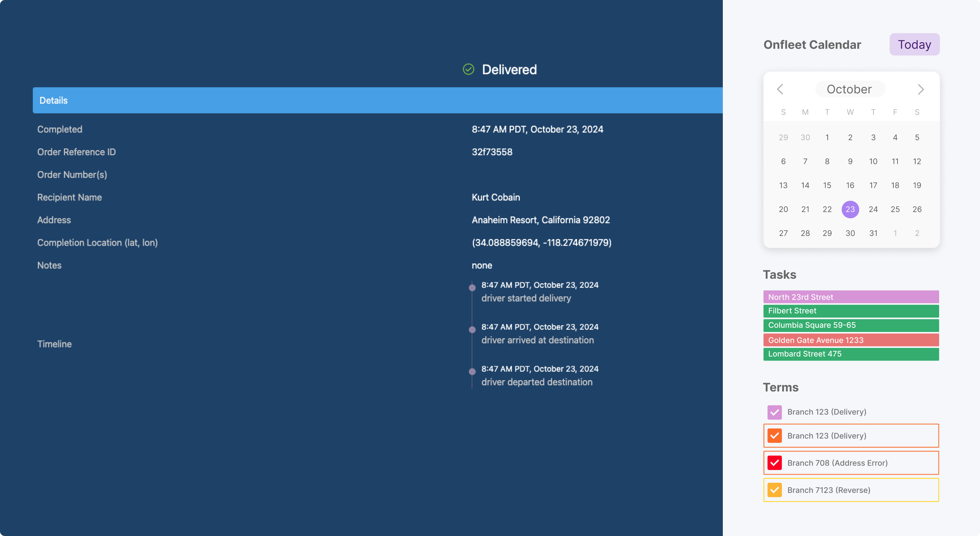The height and width of the screenshot is (536, 980).
Task: Collapse back to September using the calendar arrow
Action: pyautogui.click(x=780, y=89)
